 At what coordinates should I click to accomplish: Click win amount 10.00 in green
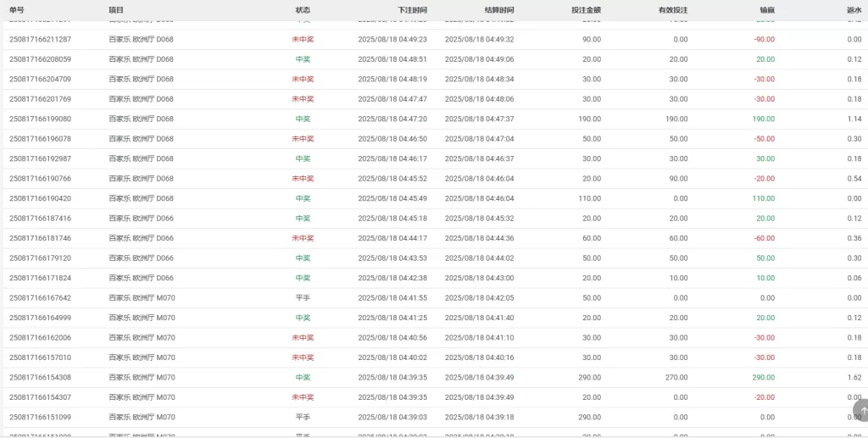point(765,278)
